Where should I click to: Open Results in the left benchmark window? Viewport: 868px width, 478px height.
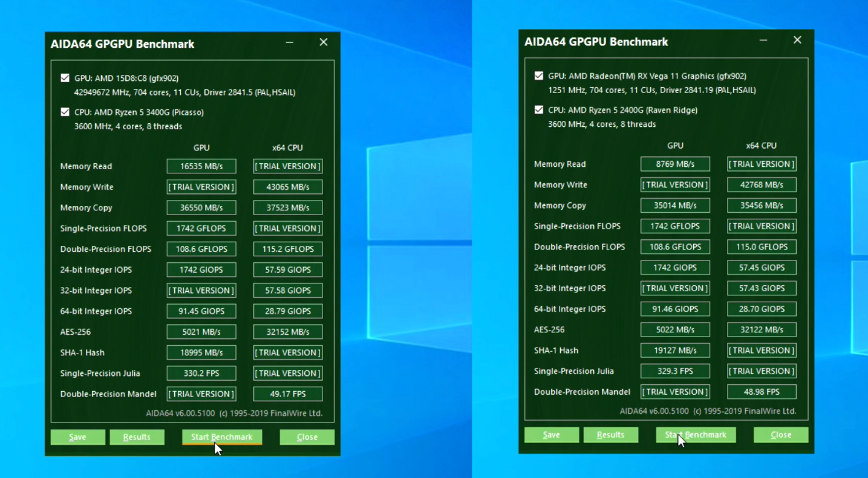(137, 437)
